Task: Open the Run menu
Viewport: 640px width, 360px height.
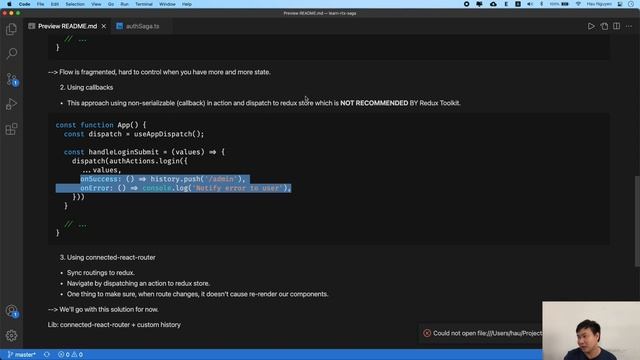Action: point(124,4)
